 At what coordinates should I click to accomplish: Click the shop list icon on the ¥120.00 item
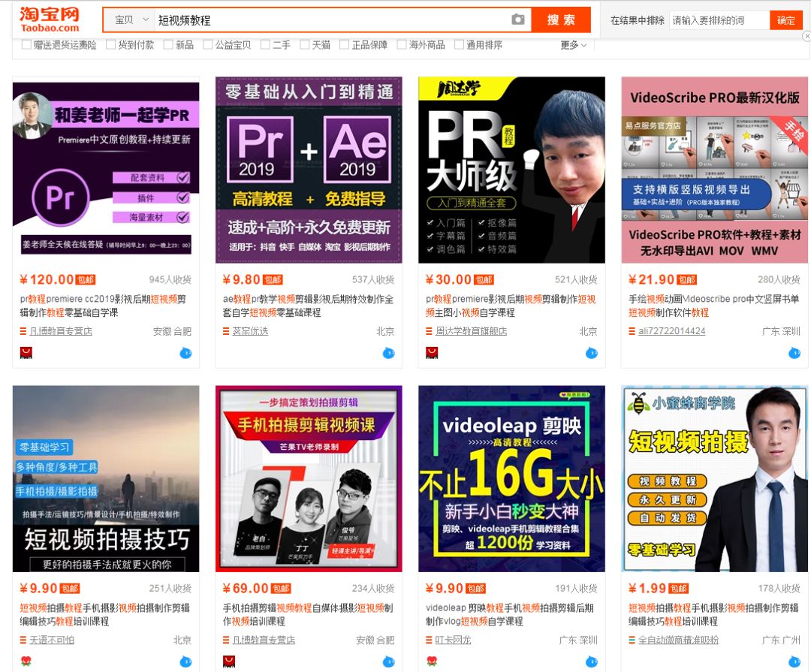pos(23,331)
